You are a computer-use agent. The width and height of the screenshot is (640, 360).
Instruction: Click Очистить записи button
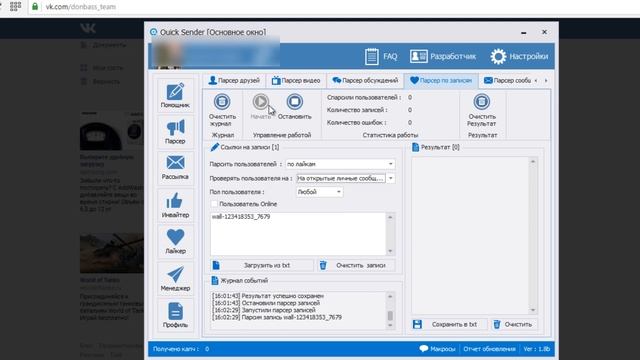pos(356,265)
